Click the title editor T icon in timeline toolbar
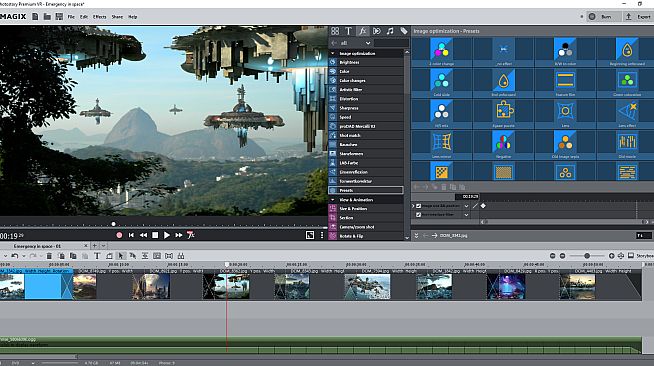654x366 pixels. coord(97,256)
